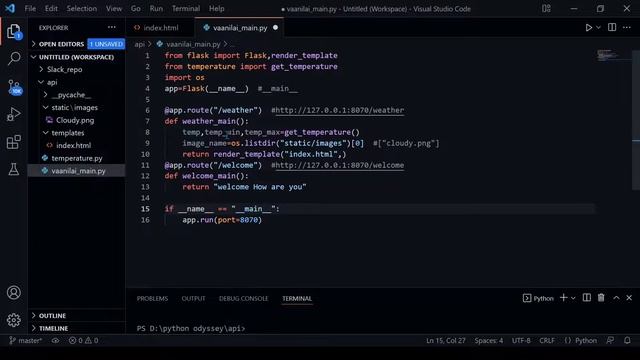Change encoding via UTF-8 status item

(x=521, y=340)
